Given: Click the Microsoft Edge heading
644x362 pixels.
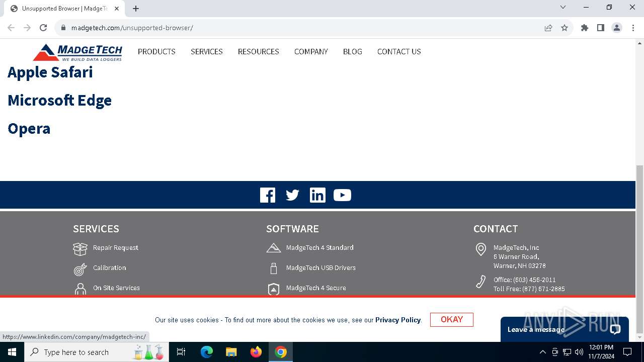Looking at the screenshot, I should [x=60, y=100].
